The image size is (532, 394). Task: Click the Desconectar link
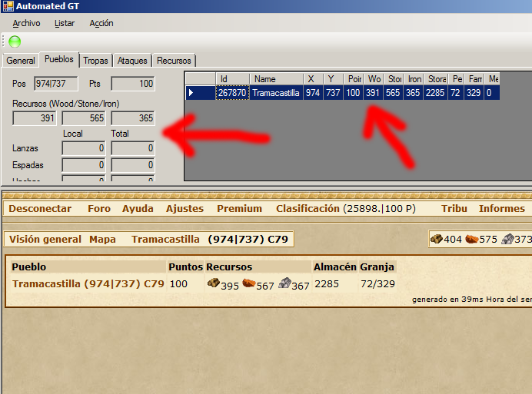(x=40, y=209)
